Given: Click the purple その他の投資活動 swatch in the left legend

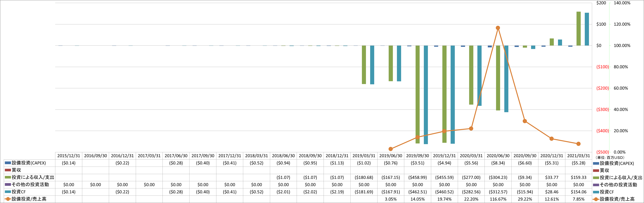Looking at the screenshot, I should pyautogui.click(x=8, y=184).
